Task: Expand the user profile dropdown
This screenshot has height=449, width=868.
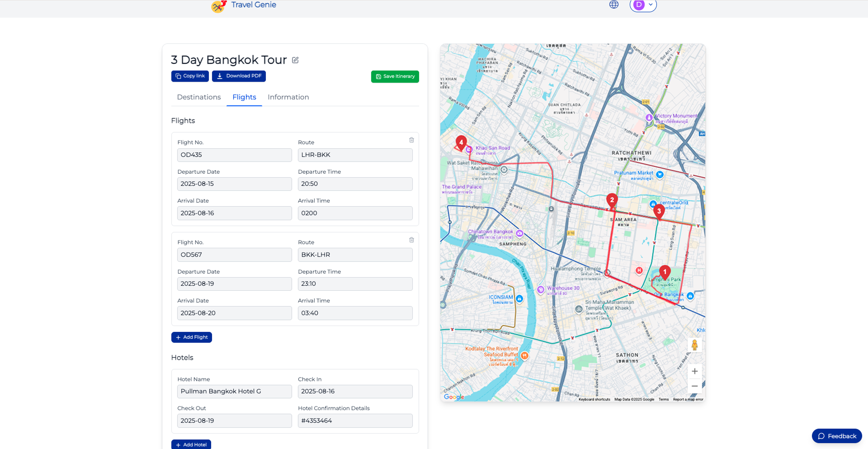Action: [643, 5]
